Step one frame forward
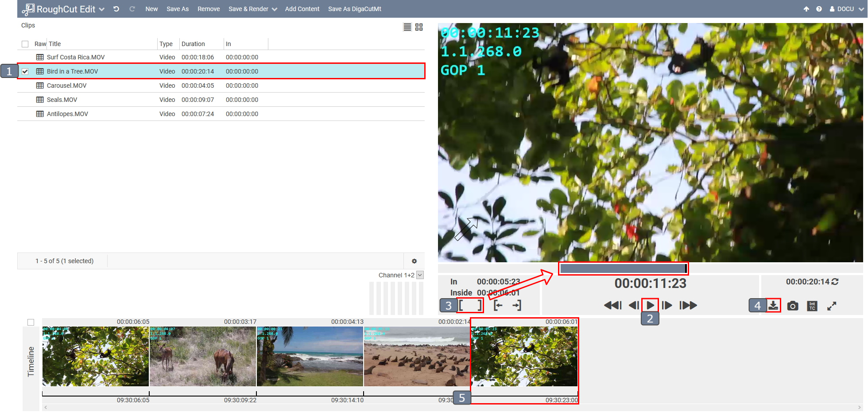This screenshot has width=868, height=416. point(667,305)
